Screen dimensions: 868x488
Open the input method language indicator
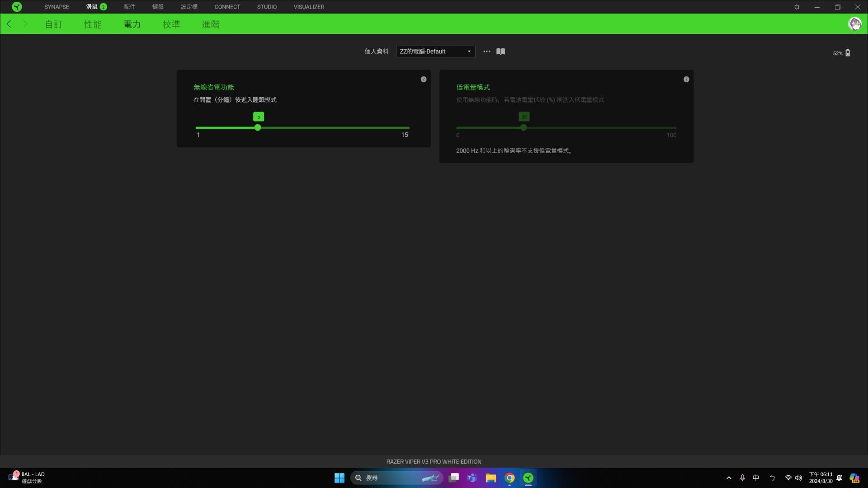tap(755, 478)
